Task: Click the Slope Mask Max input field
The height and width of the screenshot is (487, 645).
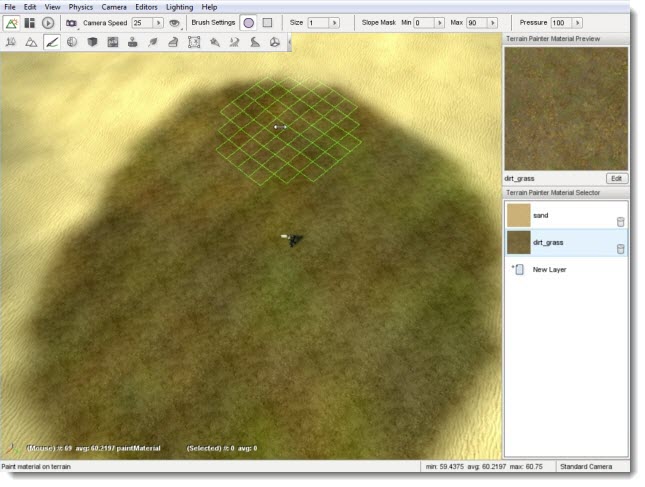Action: tap(475, 22)
